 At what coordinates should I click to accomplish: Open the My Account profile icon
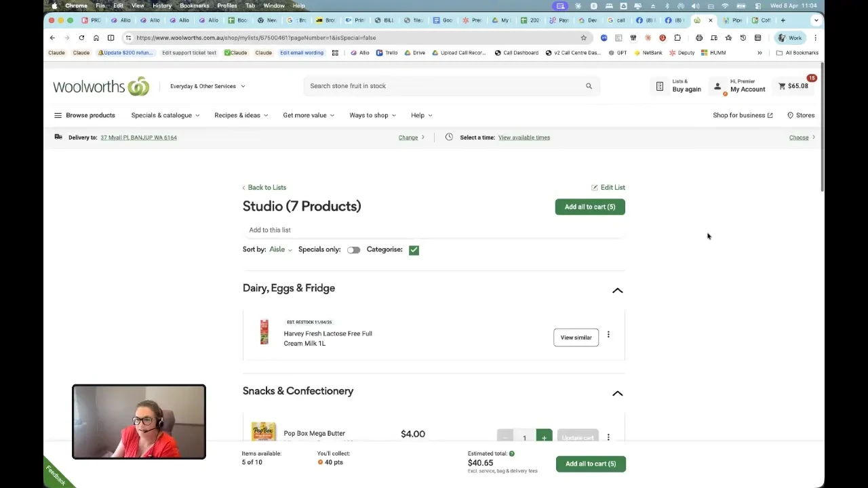tap(717, 87)
